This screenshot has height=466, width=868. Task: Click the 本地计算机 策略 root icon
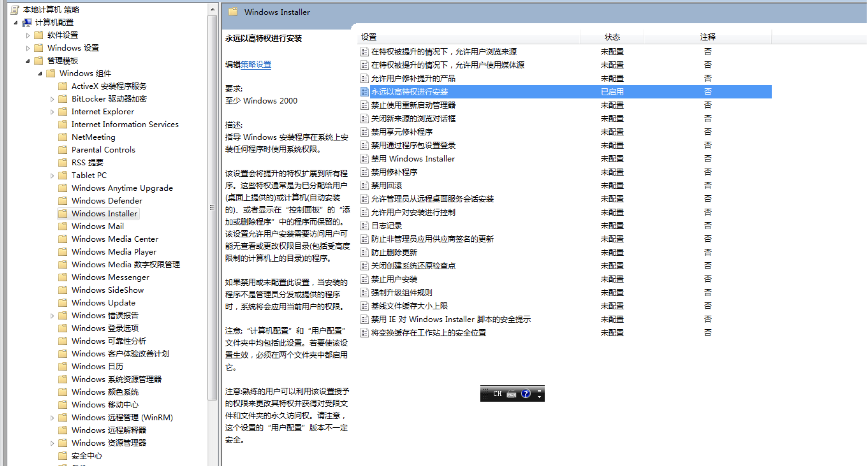click(15, 10)
